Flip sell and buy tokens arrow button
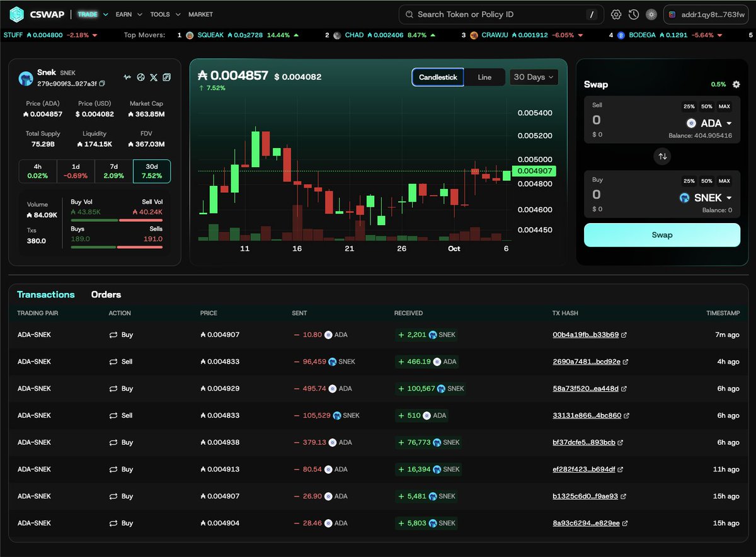The width and height of the screenshot is (756, 557). coord(662,156)
